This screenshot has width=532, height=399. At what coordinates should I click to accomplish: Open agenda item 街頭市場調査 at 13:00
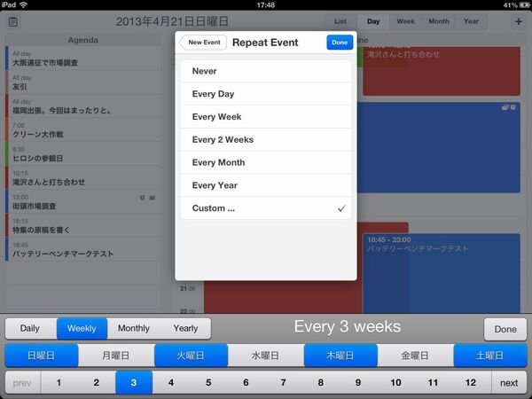83,202
